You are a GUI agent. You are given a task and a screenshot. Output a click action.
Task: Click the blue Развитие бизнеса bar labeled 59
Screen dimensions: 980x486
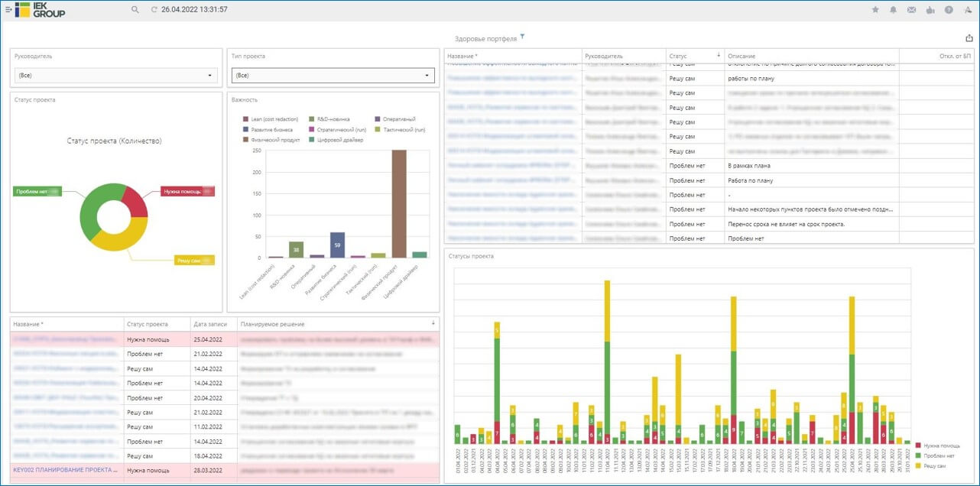click(337, 245)
